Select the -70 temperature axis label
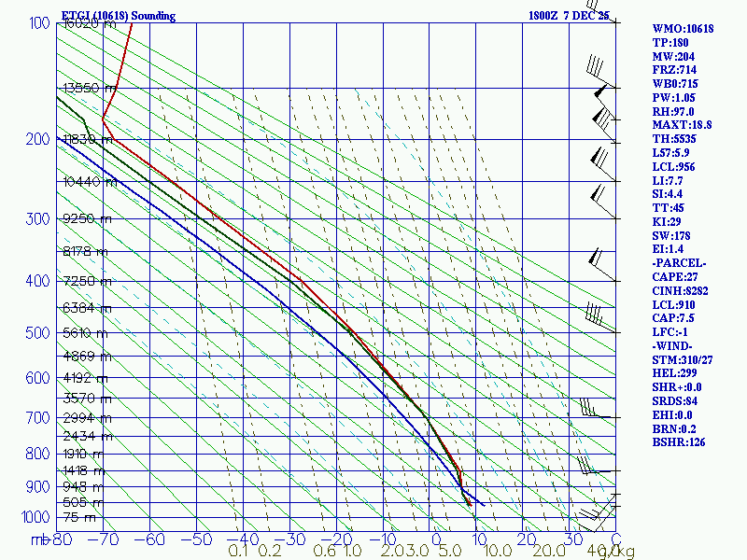 click(x=103, y=539)
